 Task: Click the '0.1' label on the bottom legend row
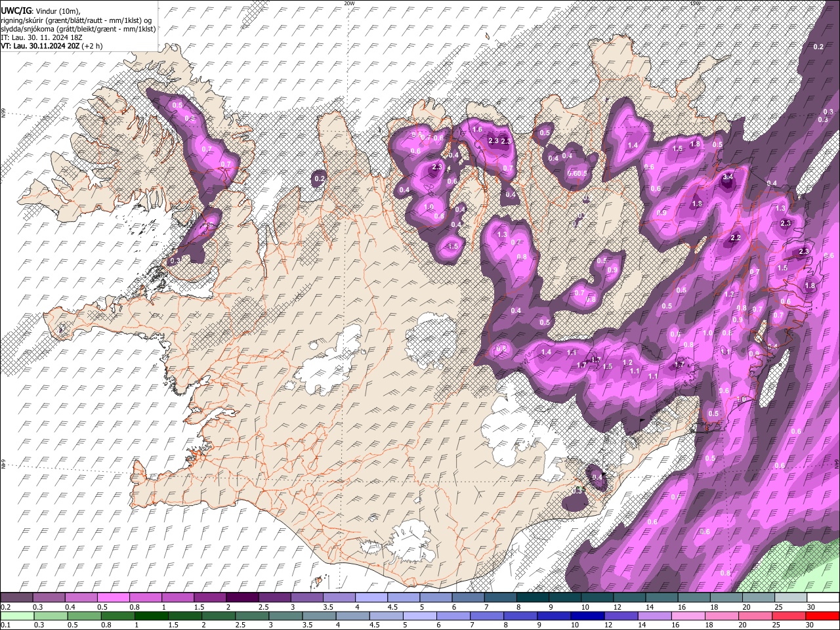[x=5, y=625]
